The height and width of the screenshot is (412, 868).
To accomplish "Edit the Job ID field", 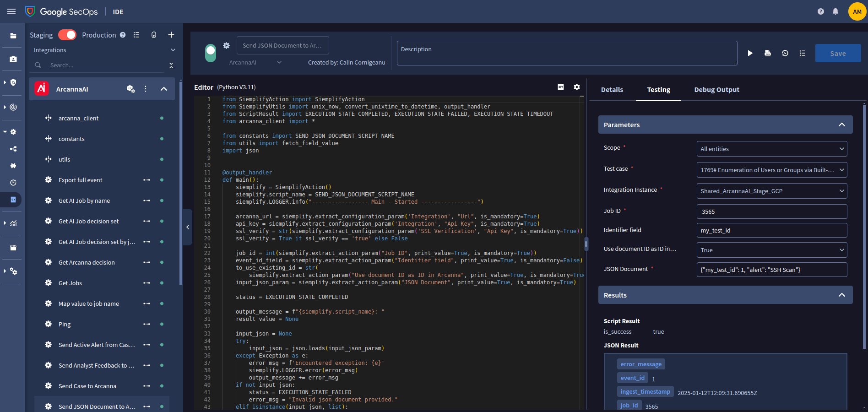I will pyautogui.click(x=772, y=211).
